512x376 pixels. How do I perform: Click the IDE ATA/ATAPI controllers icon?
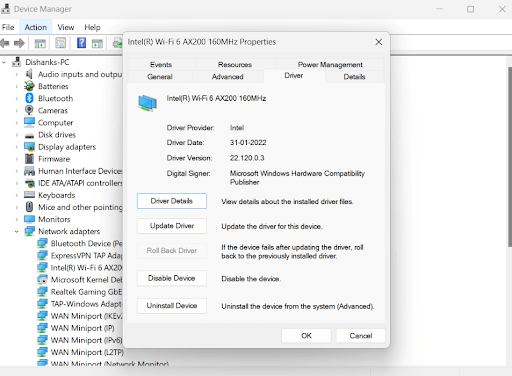click(x=29, y=183)
